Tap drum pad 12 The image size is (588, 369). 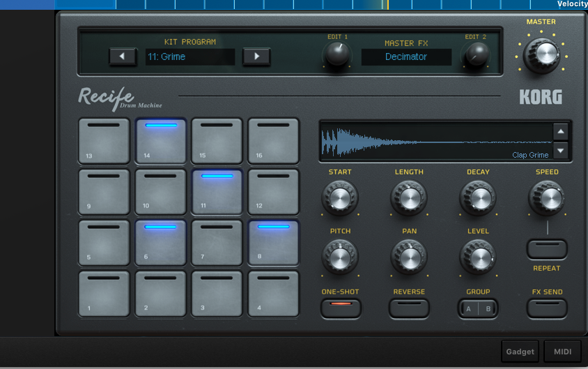(x=273, y=192)
